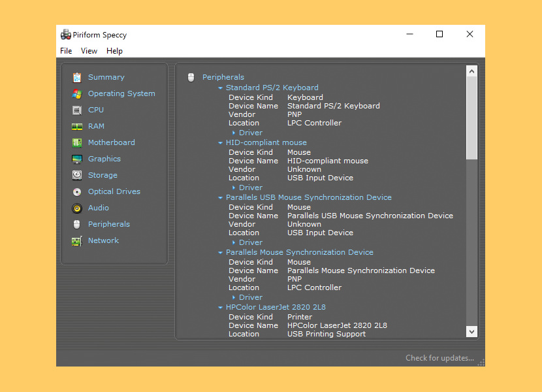Viewport: 542px width, 392px height.
Task: Open the Summary section
Action: click(x=106, y=77)
